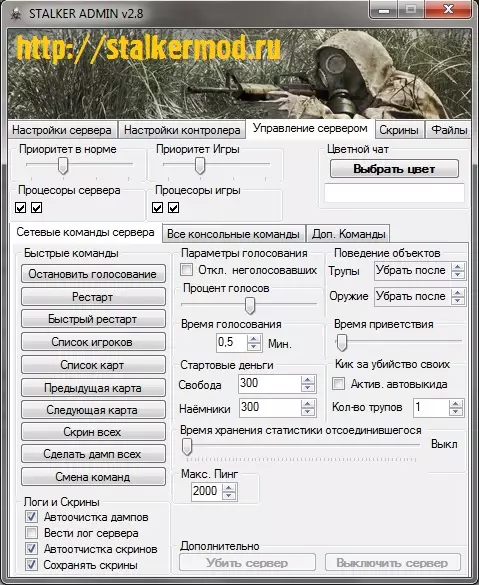Screen dimensions: 479x585
Task: Click the Следующая карта button
Action: pos(93,410)
